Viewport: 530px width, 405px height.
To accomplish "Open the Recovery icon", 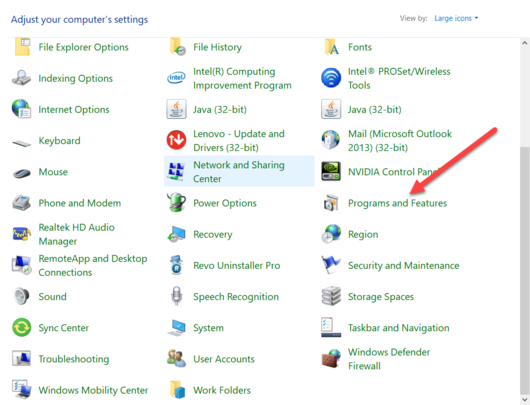I will 176,234.
